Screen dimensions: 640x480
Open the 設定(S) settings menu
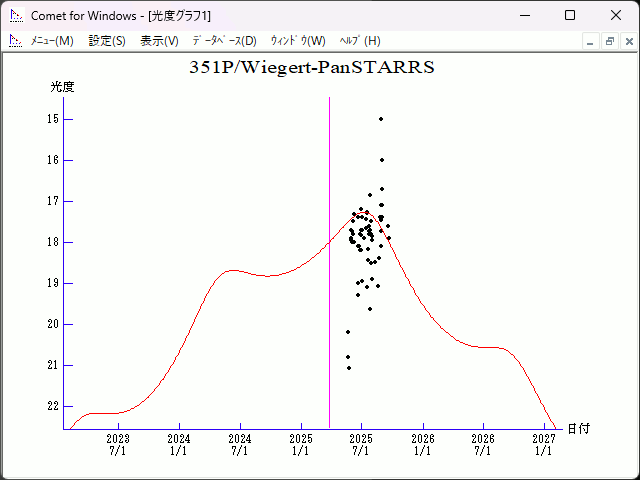[x=107, y=41]
